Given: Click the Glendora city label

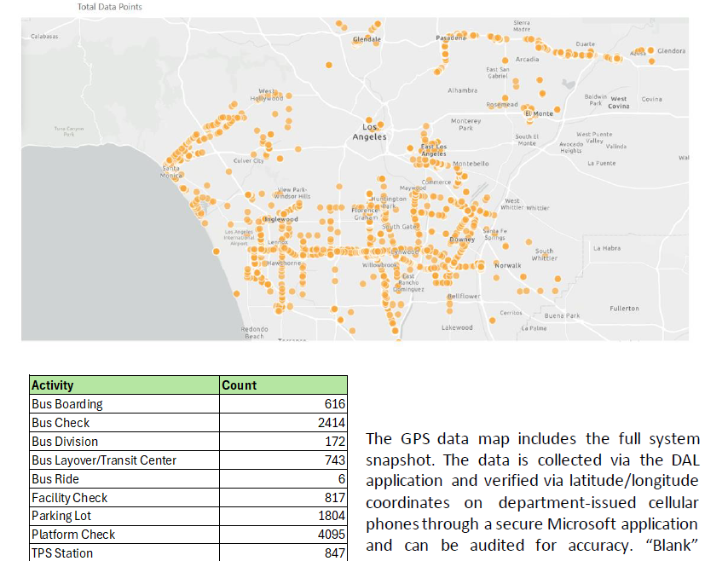Looking at the screenshot, I should click(671, 51).
